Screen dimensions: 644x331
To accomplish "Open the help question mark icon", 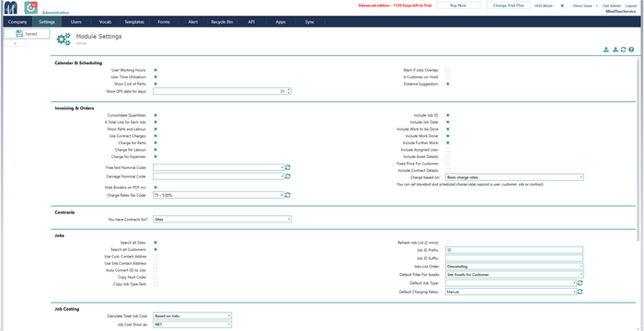I will (x=631, y=50).
